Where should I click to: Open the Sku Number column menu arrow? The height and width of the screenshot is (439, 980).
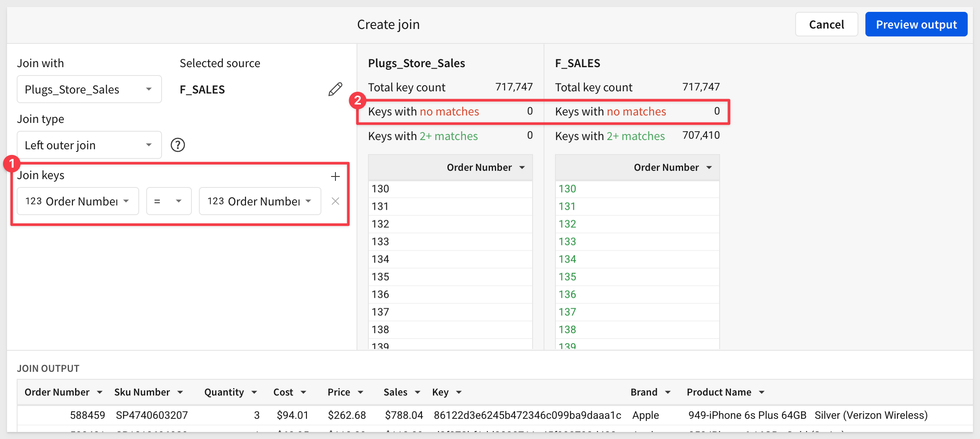[180, 392]
